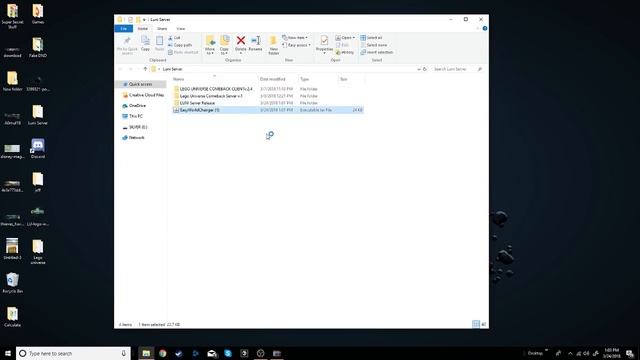Click the History ribbon button
The height and width of the screenshot is (360, 640).
[x=345, y=52]
